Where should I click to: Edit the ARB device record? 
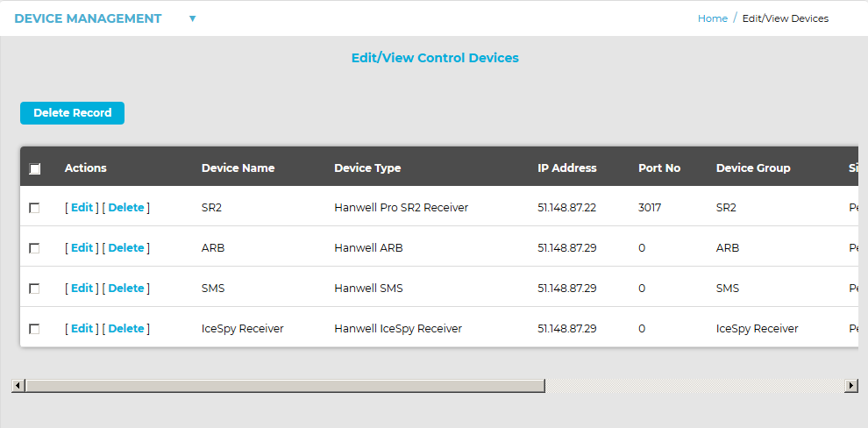click(x=82, y=248)
